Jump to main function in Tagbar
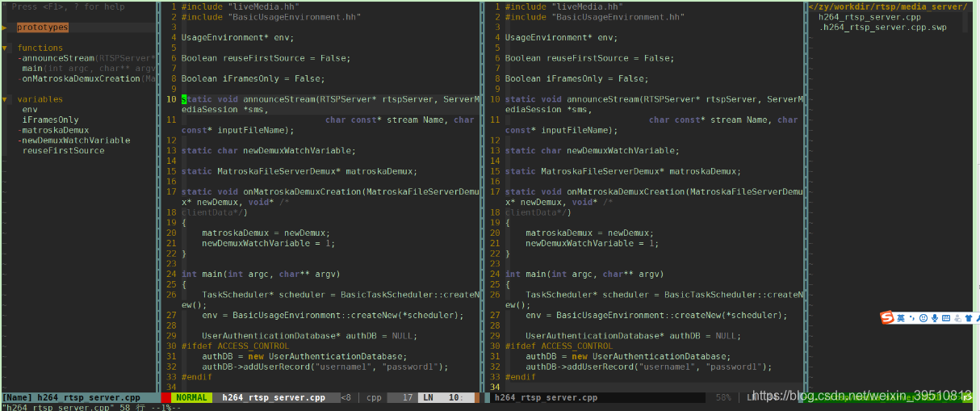980x411 pixels. tap(31, 69)
